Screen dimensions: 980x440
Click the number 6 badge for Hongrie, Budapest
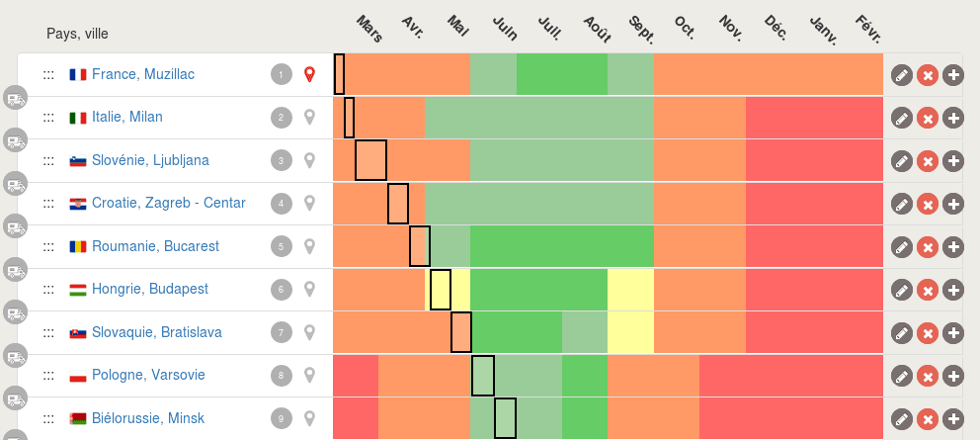(282, 290)
